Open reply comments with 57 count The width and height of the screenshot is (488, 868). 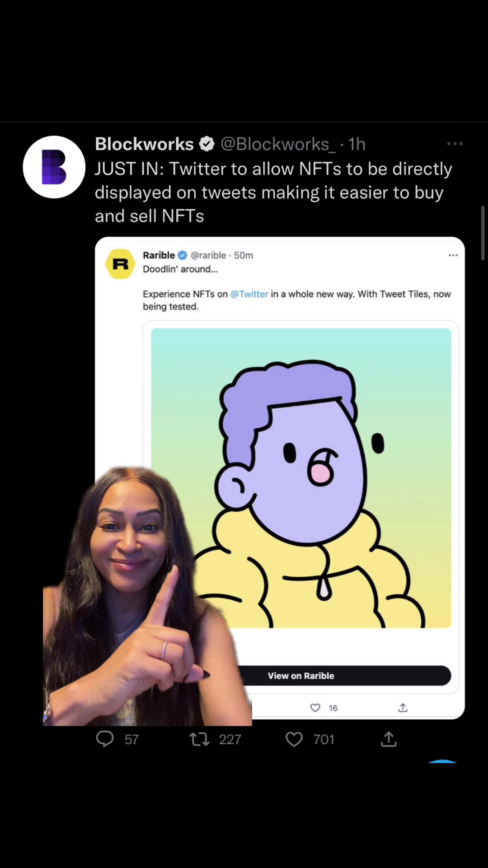point(117,739)
